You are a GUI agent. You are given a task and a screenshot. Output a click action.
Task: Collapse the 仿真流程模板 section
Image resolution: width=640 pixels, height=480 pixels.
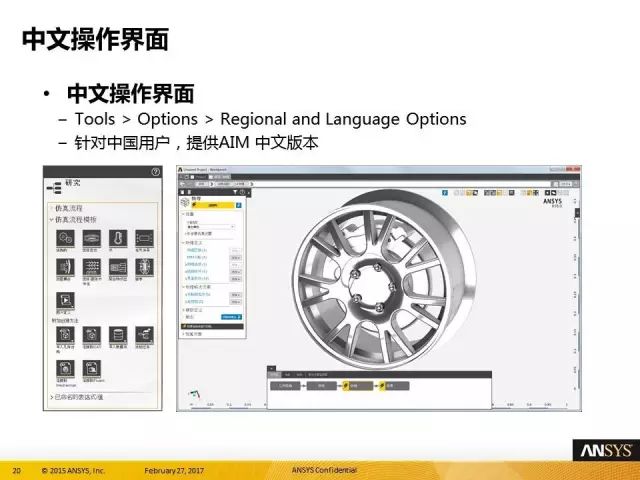tap(51, 220)
